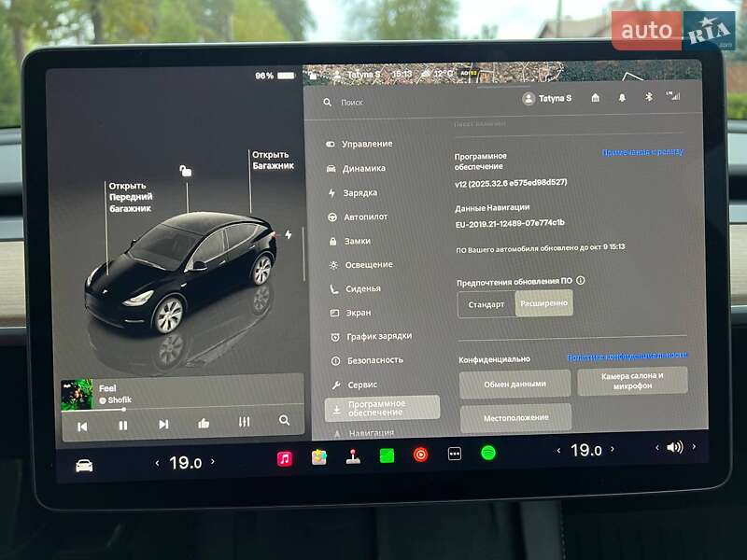
Task: Tap the home icon next to Tatyna S
Action: click(x=596, y=97)
